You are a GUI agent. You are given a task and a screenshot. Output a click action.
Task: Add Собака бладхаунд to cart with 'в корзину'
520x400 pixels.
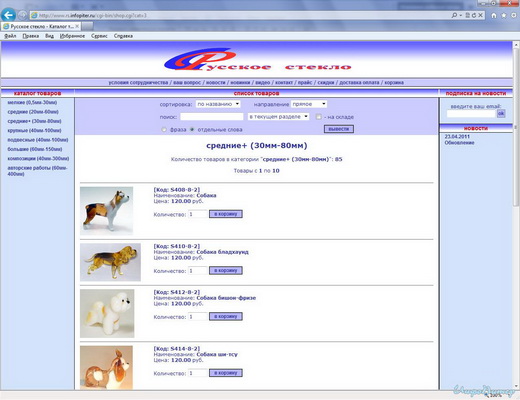click(226, 270)
